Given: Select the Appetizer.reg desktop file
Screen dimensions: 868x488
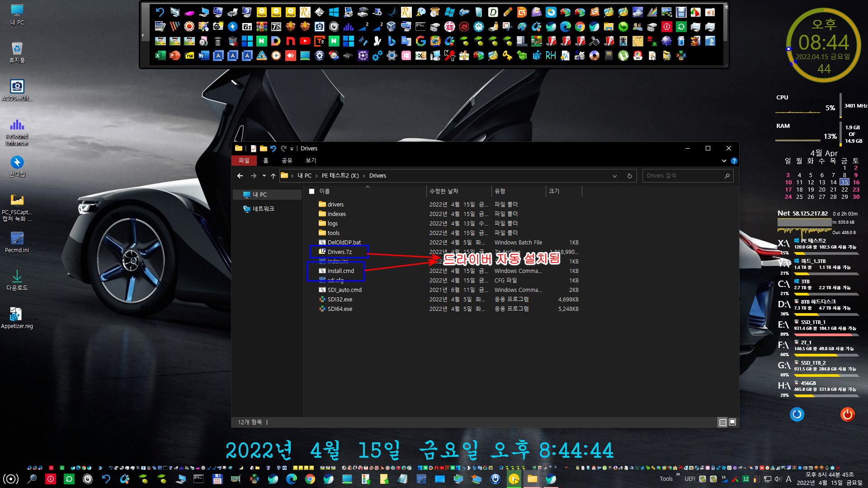Looking at the screenshot, I should coord(17,318).
